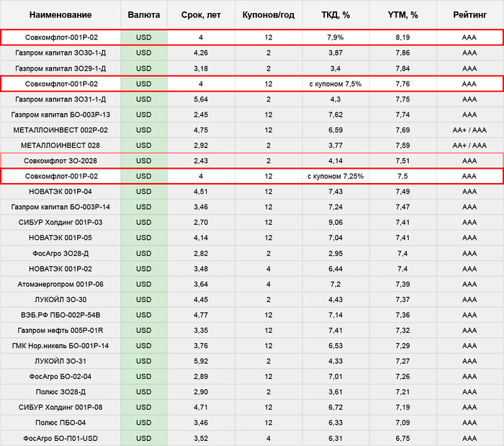This screenshot has width=504, height=446.
Task: Select the Купонов/год column header
Action: point(268,14)
